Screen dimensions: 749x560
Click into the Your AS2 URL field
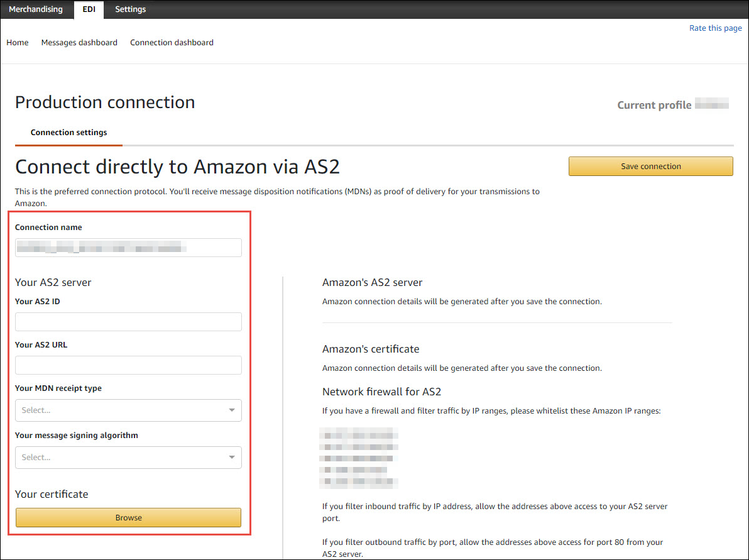[128, 365]
